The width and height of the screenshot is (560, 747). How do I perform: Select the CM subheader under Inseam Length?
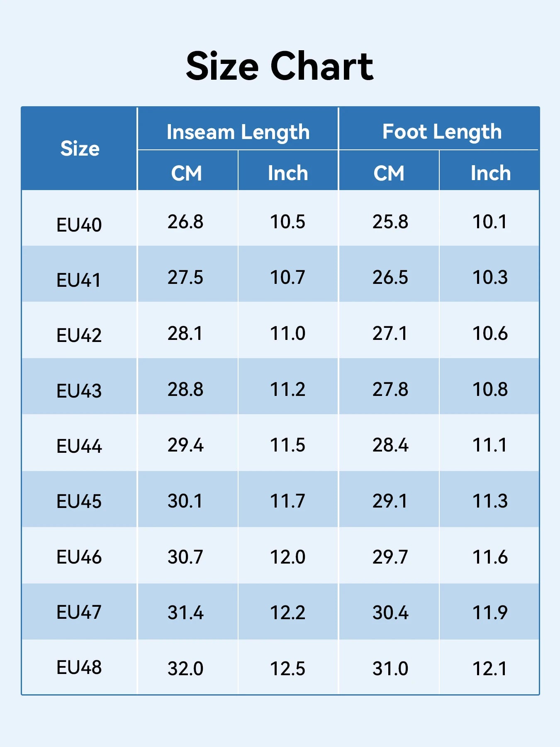coord(187,173)
